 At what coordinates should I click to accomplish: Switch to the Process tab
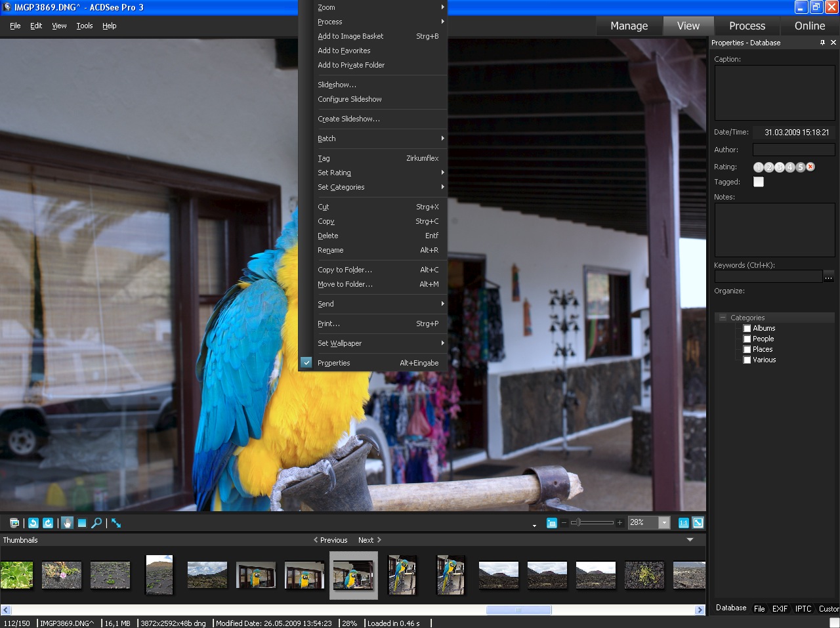[747, 26]
